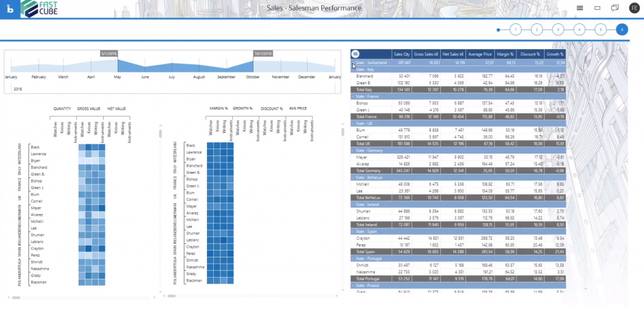644x309 pixels.
Task: Select step 3 in the page navigator
Action: click(x=558, y=30)
